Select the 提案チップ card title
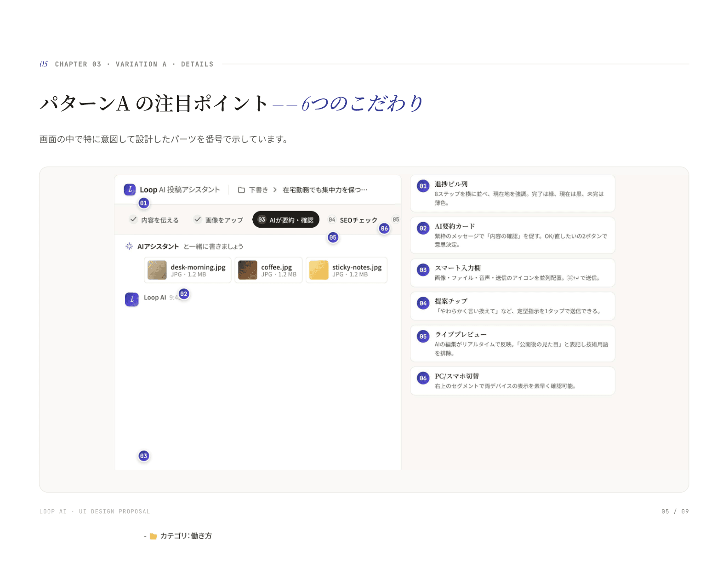This screenshot has height=563, width=728. coord(451,301)
